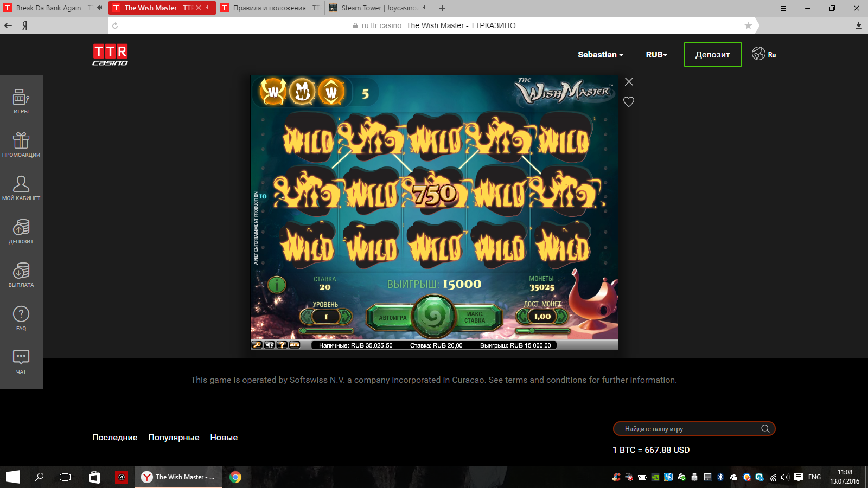The height and width of the screenshot is (488, 868).
Task: Open browser downloads
Action: pyautogui.click(x=859, y=25)
